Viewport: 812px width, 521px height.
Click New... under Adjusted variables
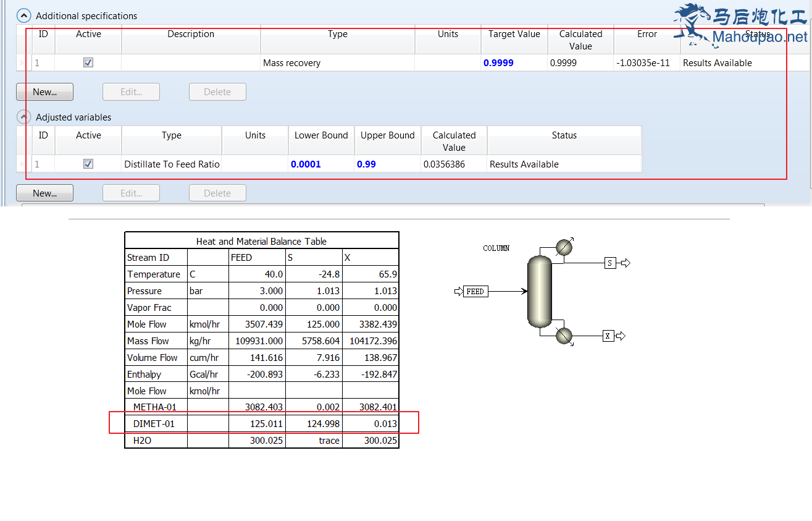(x=44, y=193)
